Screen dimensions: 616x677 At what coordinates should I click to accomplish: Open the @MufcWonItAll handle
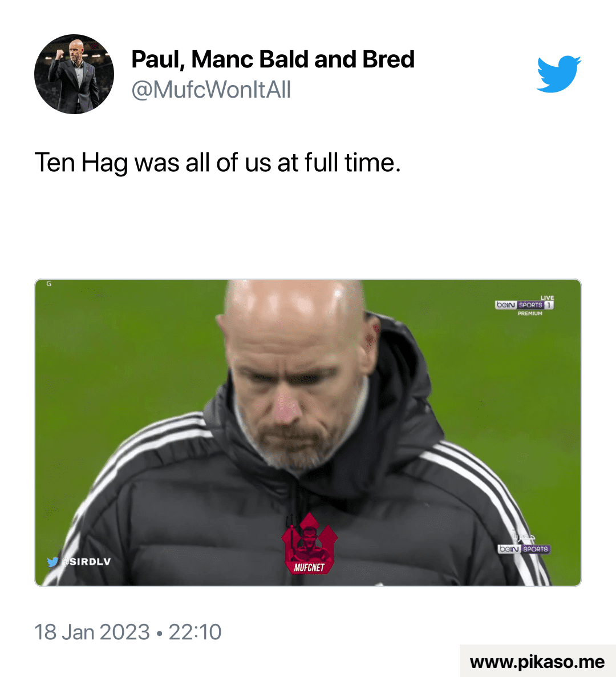pos(211,90)
